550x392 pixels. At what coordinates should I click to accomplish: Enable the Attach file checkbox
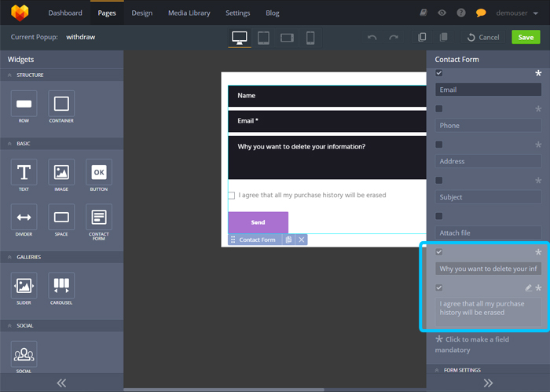(438, 216)
